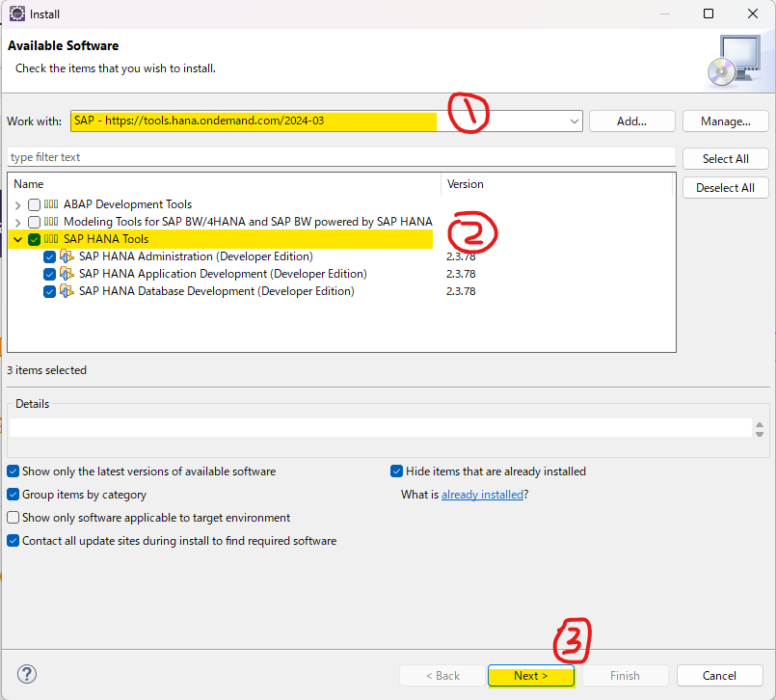This screenshot has height=700, width=776.
Task: Toggle Show only the latest versions checkbox
Action: [x=13, y=471]
